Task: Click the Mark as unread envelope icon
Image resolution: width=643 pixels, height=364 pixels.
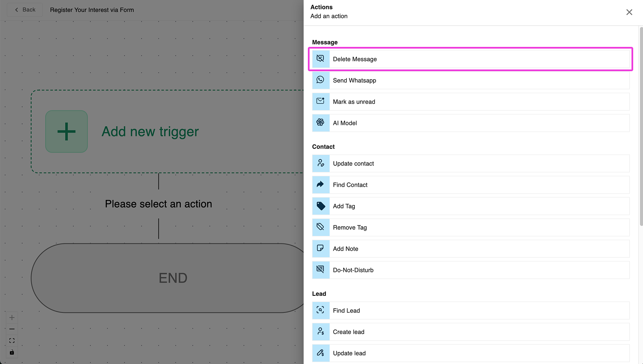Action: 321,101
